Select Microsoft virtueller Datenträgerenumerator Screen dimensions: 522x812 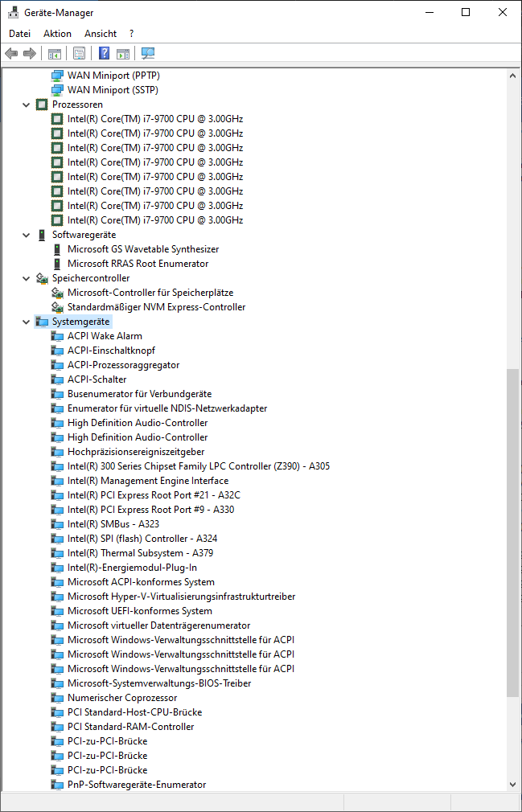[159, 626]
